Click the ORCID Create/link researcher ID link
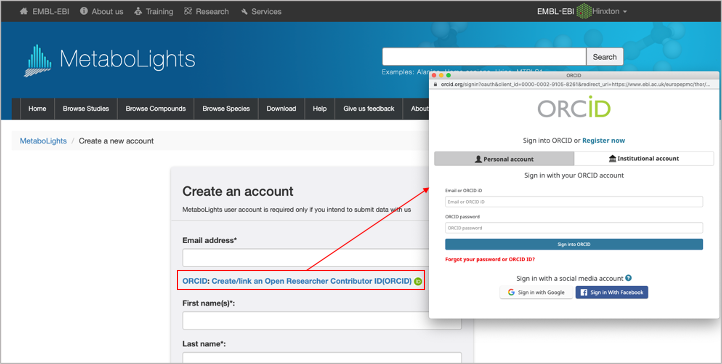 [297, 281]
